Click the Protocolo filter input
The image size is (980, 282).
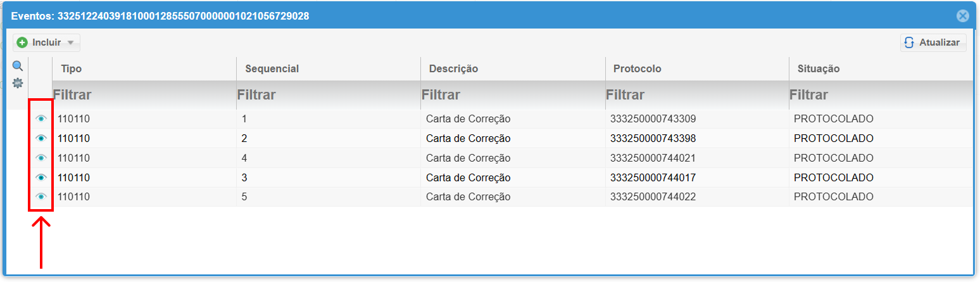coord(696,95)
